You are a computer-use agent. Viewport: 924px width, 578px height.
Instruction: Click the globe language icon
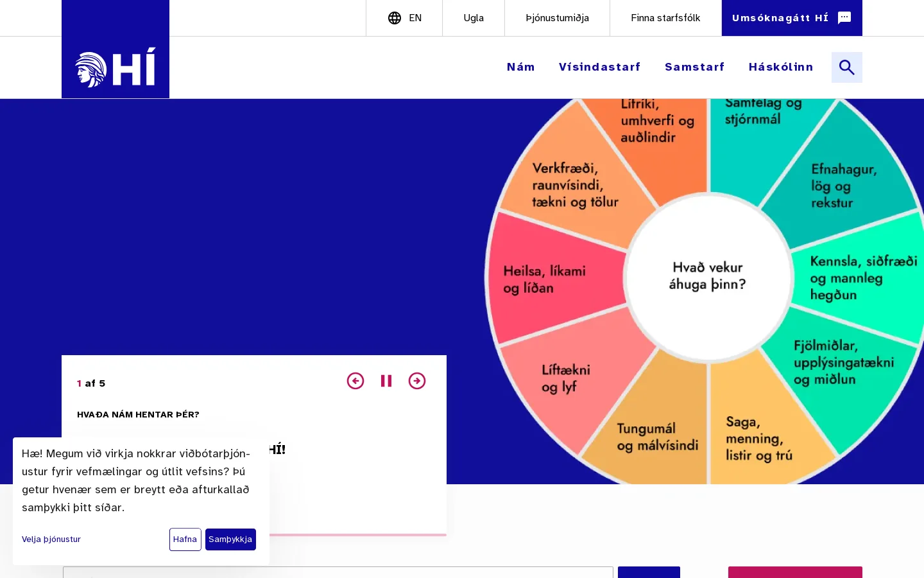point(395,18)
